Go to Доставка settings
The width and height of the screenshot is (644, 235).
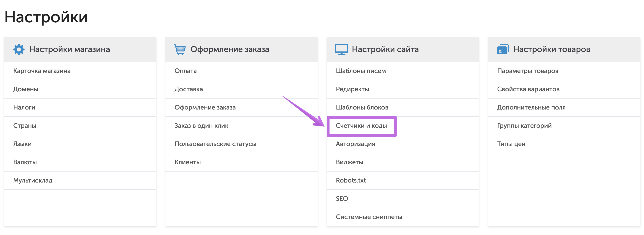tap(188, 89)
